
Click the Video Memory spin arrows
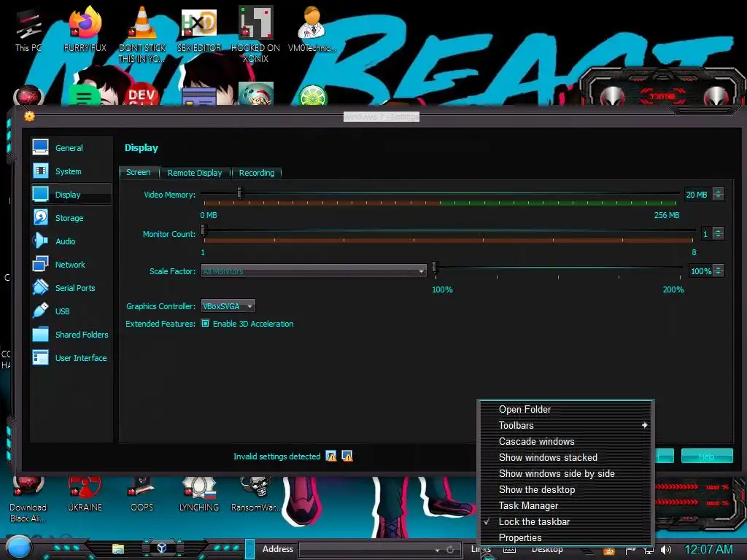click(x=719, y=194)
